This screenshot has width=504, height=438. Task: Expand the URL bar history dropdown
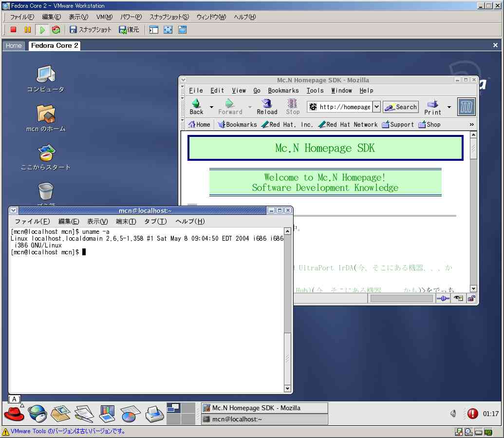tap(376, 107)
